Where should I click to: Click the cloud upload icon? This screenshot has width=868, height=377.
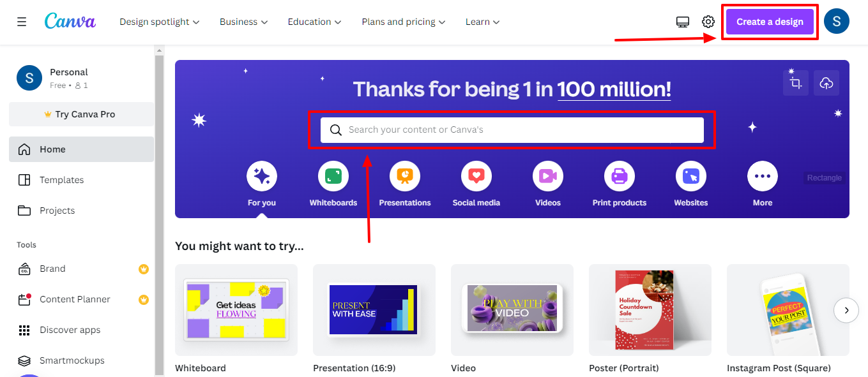[826, 83]
